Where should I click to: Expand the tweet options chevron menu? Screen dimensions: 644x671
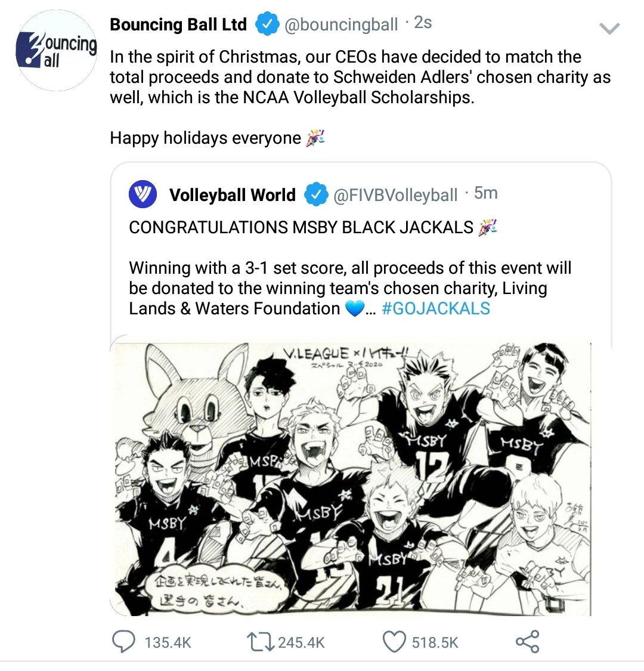[x=609, y=29]
